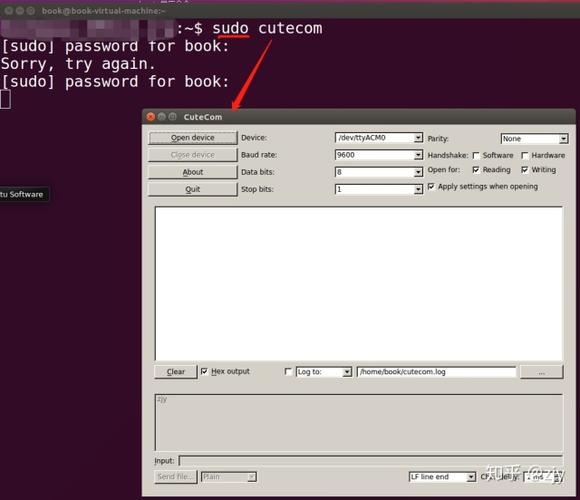Open the Data bits dropdown
Viewport: 580px width, 500px height.
click(x=379, y=172)
